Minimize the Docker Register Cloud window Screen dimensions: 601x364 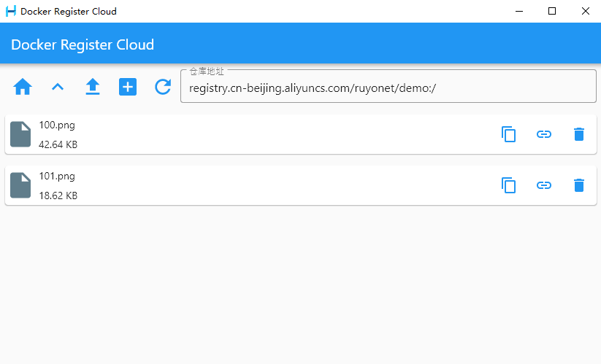tap(518, 11)
